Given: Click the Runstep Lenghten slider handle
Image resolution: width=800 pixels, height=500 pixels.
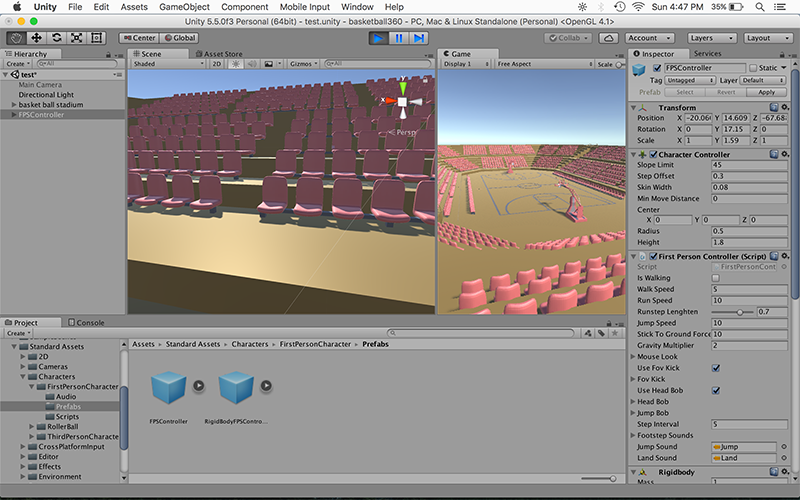Looking at the screenshot, I should 740,312.
